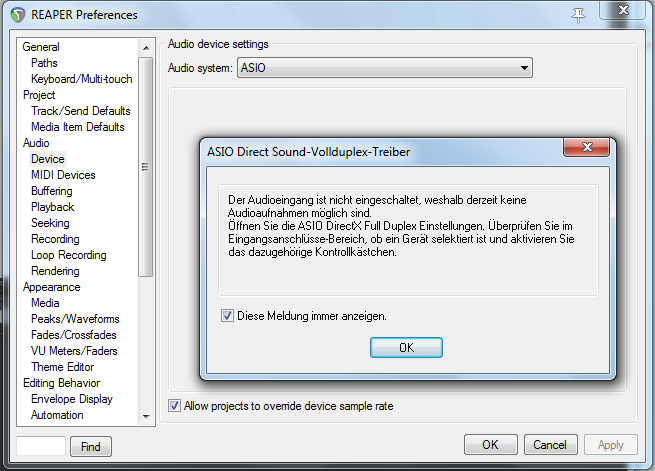
Task: Open Recording settings
Action: pos(55,239)
